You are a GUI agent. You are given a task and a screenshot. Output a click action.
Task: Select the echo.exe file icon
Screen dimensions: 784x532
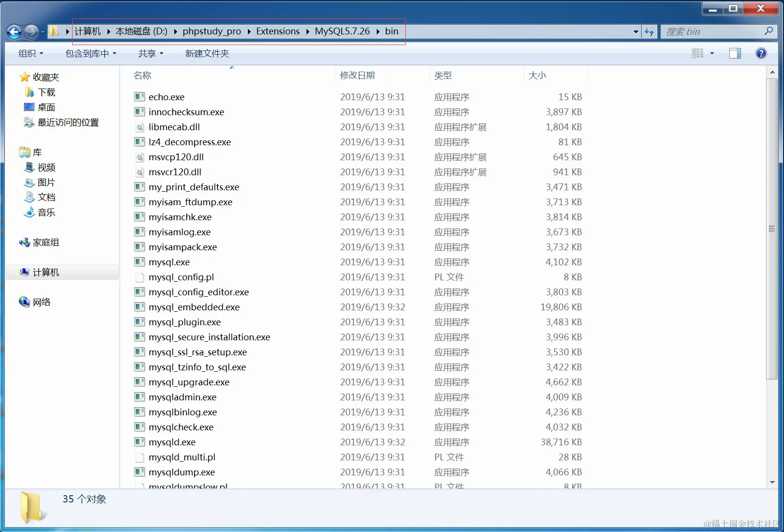(x=139, y=97)
